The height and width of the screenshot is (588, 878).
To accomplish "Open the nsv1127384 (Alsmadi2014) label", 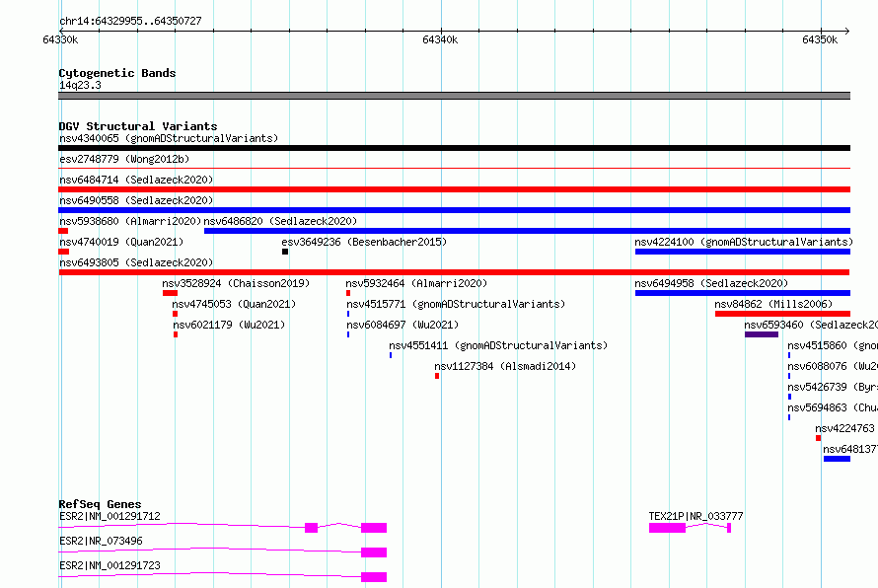I will 505,366.
